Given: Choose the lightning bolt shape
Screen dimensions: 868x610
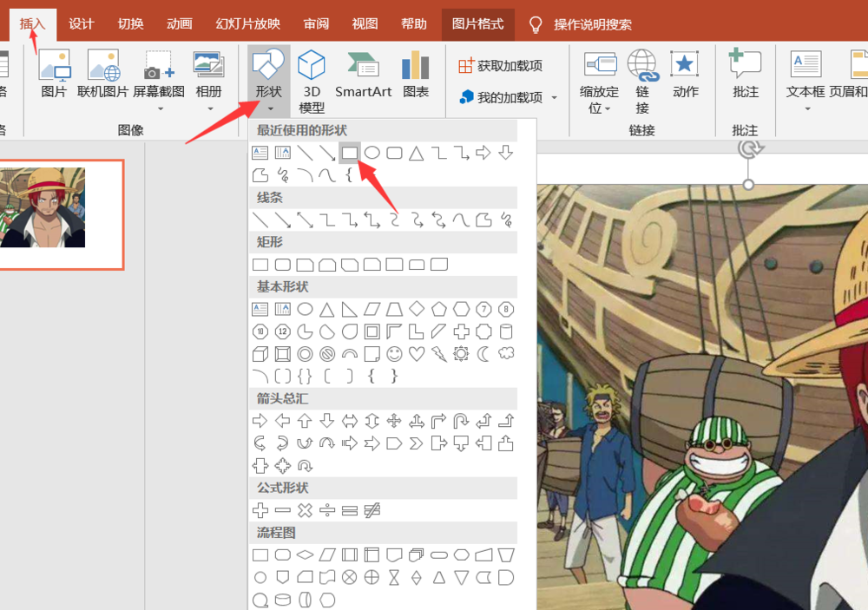Looking at the screenshot, I should tap(439, 354).
